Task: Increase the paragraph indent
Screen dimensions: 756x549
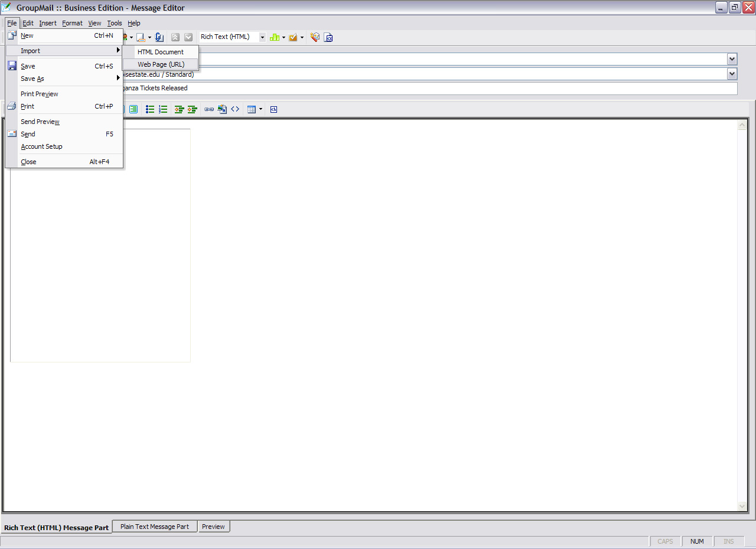Action: coord(192,109)
